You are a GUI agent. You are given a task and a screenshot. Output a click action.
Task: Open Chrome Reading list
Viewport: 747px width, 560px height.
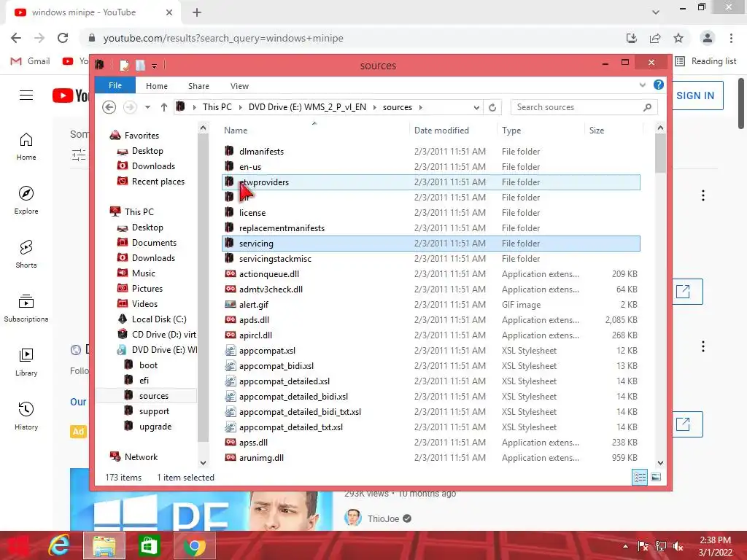(x=706, y=61)
